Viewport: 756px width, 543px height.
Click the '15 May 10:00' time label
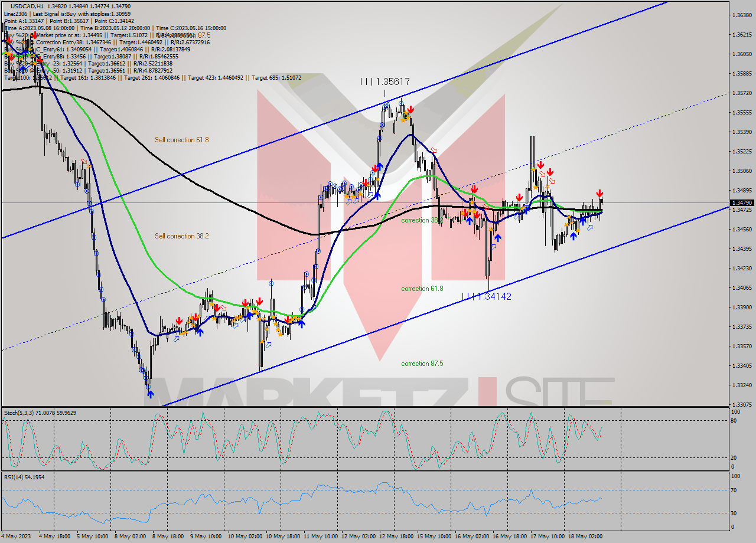click(435, 536)
